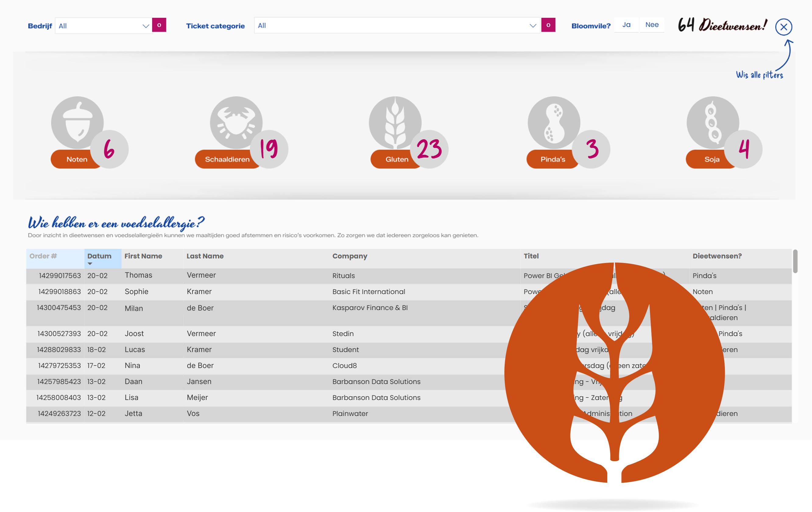This screenshot has height=512, width=812.
Task: Click first name Daan
Action: tap(133, 381)
